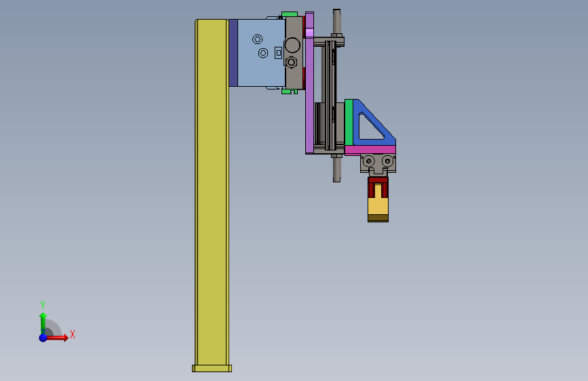This screenshot has width=588, height=381.
Task: Pick the left screw on gripper body
Action: coord(369,161)
